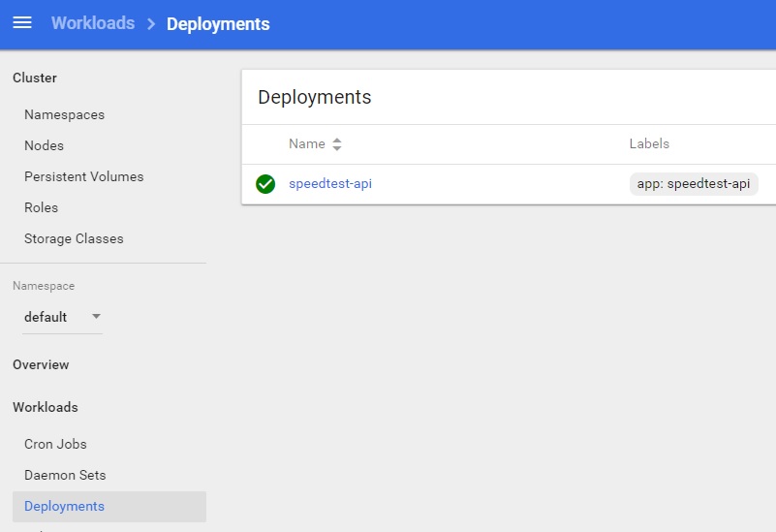This screenshot has height=532, width=776.
Task: Click the Deployments card title
Action: [314, 97]
